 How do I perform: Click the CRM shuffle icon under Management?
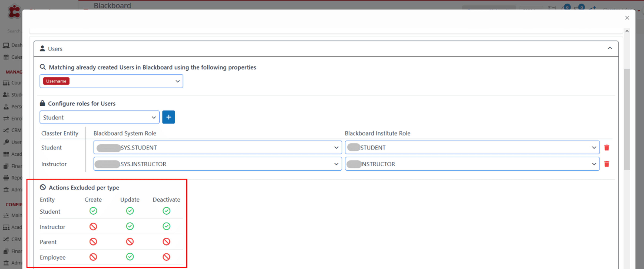tap(6, 130)
